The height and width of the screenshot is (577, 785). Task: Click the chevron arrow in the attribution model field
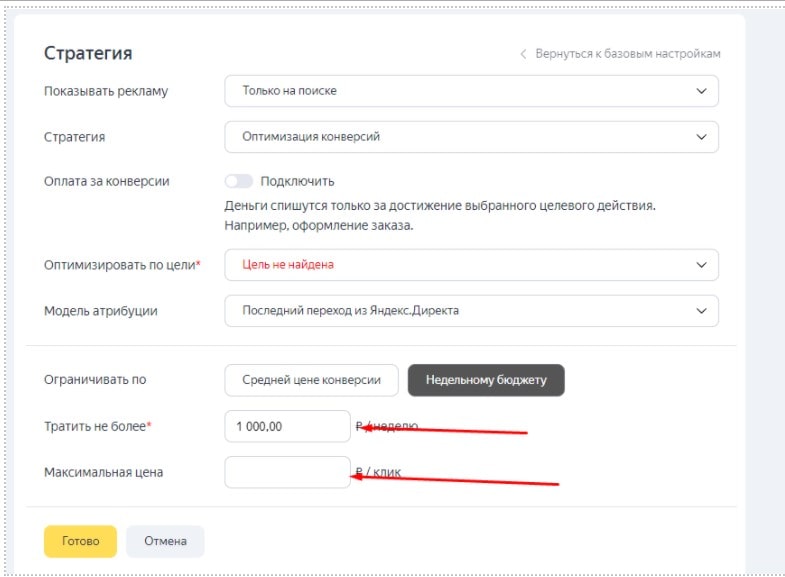tap(700, 311)
